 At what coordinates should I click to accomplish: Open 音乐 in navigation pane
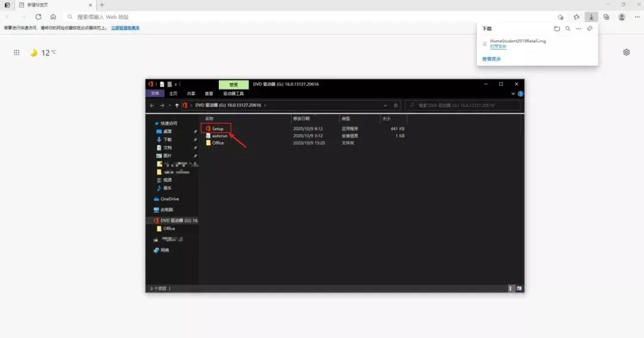[164, 188]
